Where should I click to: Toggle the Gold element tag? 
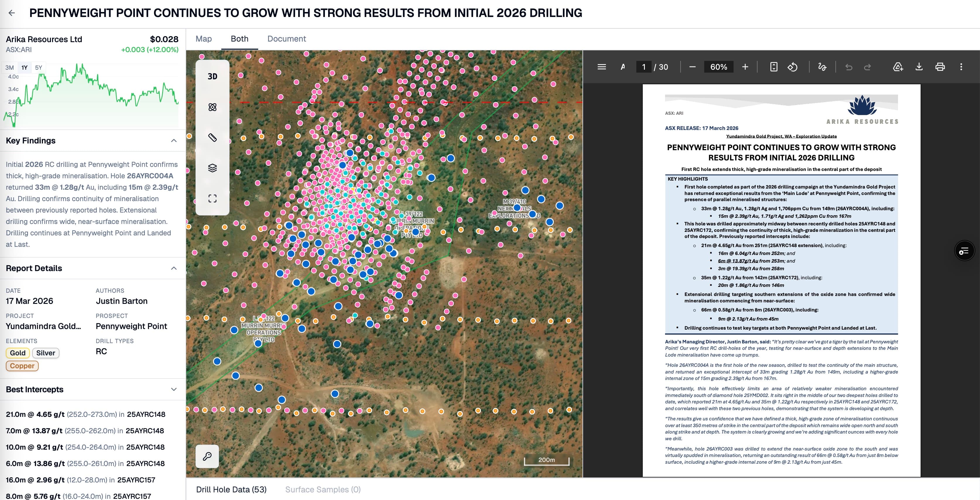(x=18, y=353)
